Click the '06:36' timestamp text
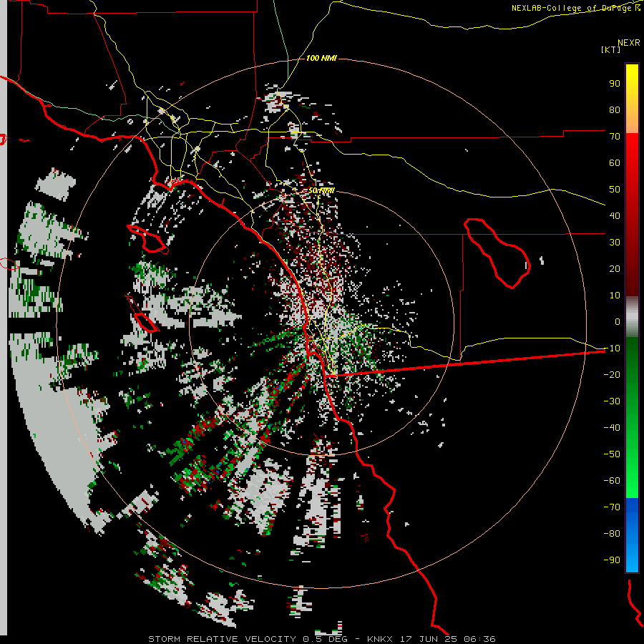 tap(479, 639)
